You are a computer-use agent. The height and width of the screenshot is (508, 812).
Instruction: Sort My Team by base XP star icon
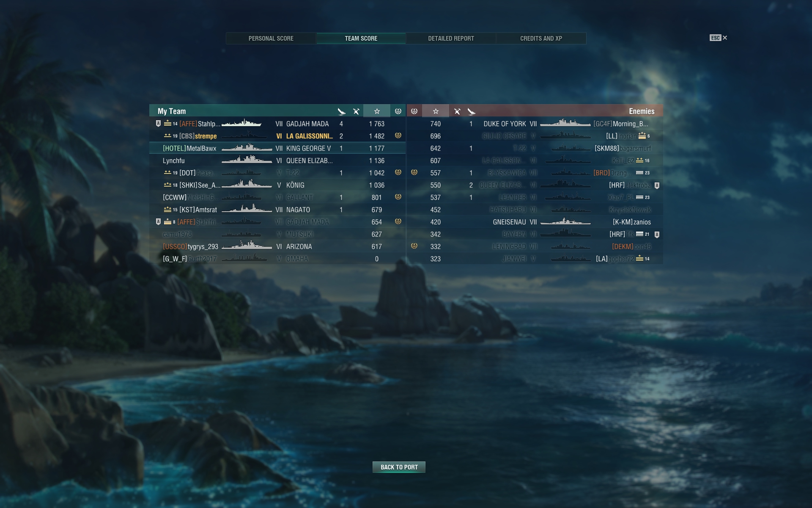pyautogui.click(x=376, y=111)
